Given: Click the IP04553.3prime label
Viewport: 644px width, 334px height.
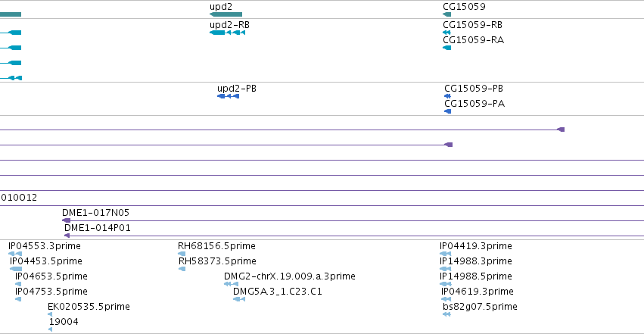Looking at the screenshot, I should 45,246.
